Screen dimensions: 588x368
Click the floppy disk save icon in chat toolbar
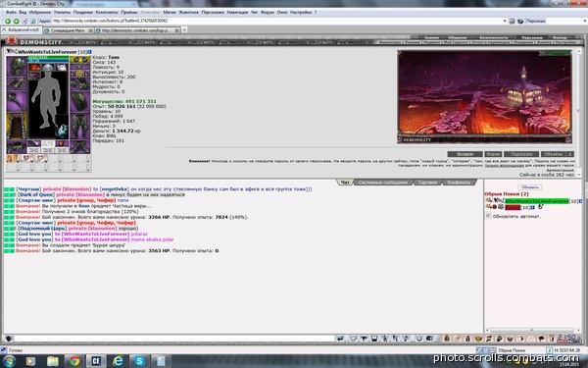374,339
